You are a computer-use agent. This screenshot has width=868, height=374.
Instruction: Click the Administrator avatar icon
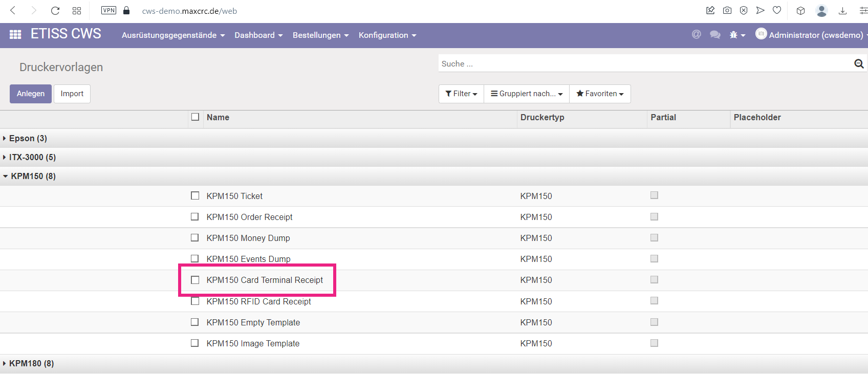[x=761, y=34]
